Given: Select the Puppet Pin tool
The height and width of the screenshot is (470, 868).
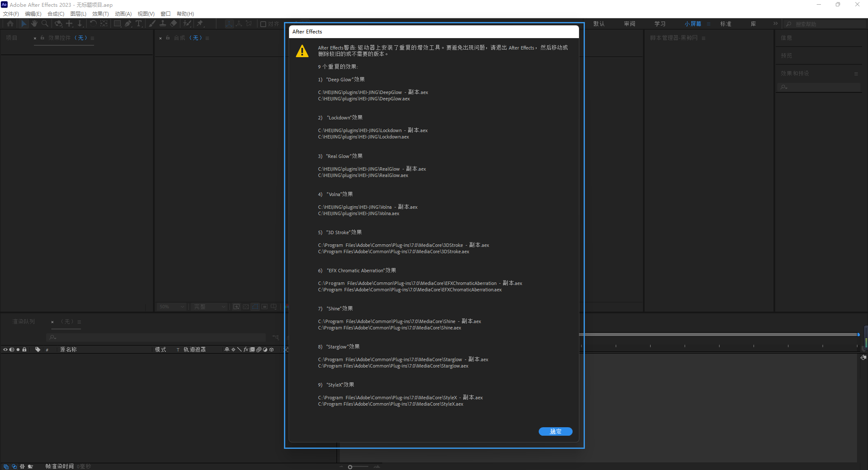Looking at the screenshot, I should [200, 24].
